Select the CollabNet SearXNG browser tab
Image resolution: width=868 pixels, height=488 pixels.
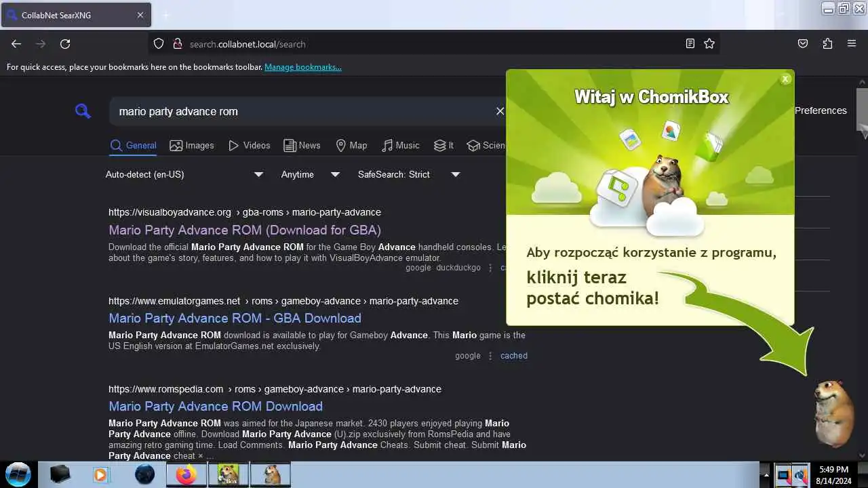[76, 15]
